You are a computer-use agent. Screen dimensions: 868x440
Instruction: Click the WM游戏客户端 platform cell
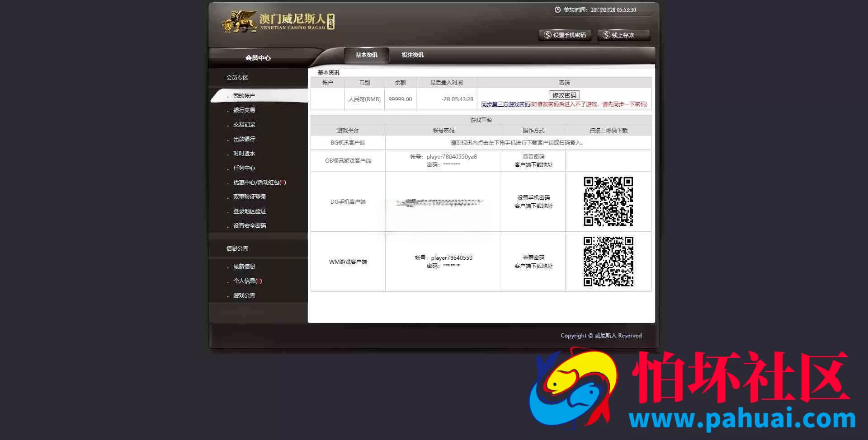point(348,262)
